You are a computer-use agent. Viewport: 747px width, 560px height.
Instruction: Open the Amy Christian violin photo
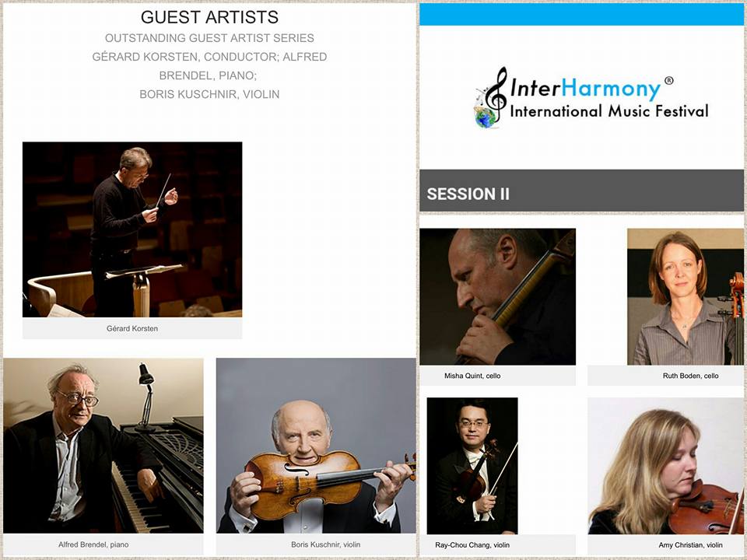665,466
